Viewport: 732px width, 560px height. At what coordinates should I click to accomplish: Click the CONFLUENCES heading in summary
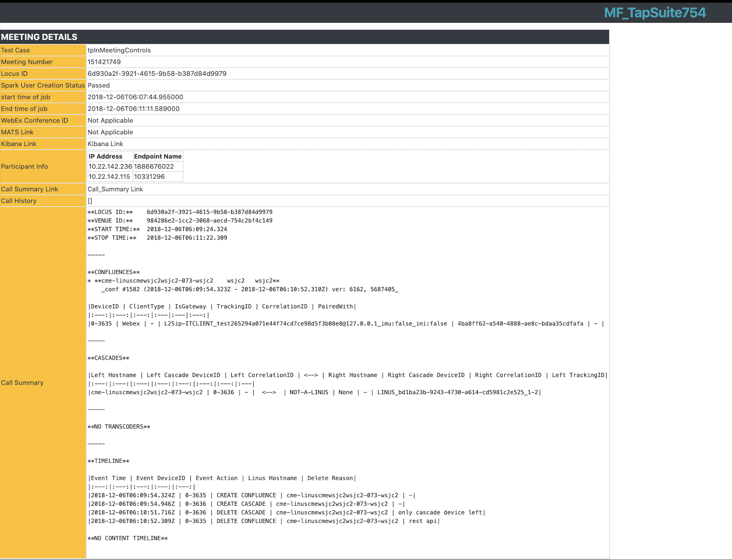pyautogui.click(x=114, y=272)
